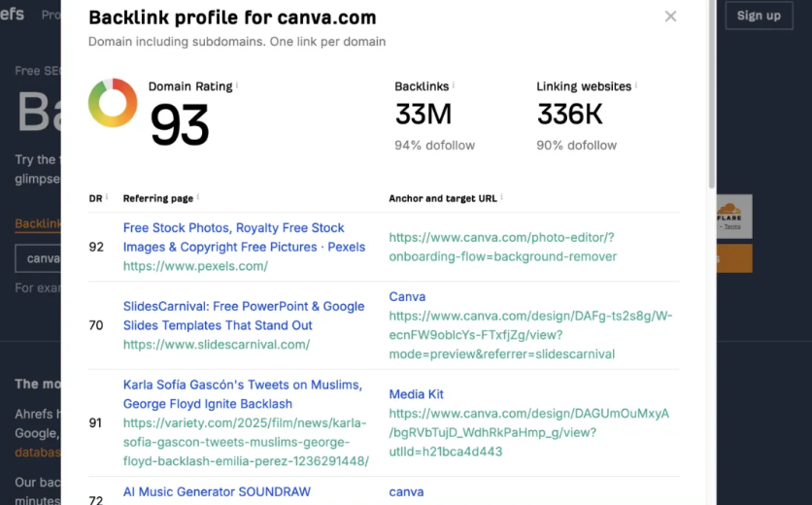This screenshot has width=812, height=505.
Task: Click info icon by Anchor and target URL
Action: coord(502,197)
